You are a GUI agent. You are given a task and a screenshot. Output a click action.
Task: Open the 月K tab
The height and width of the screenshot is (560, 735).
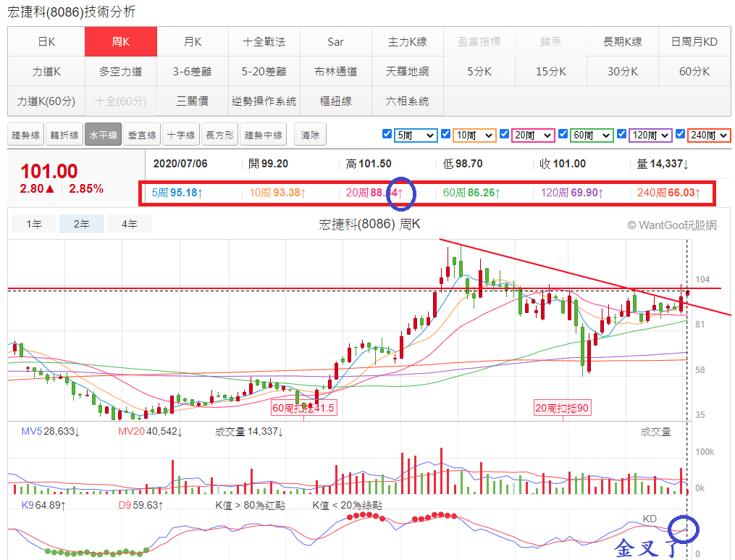click(x=193, y=42)
